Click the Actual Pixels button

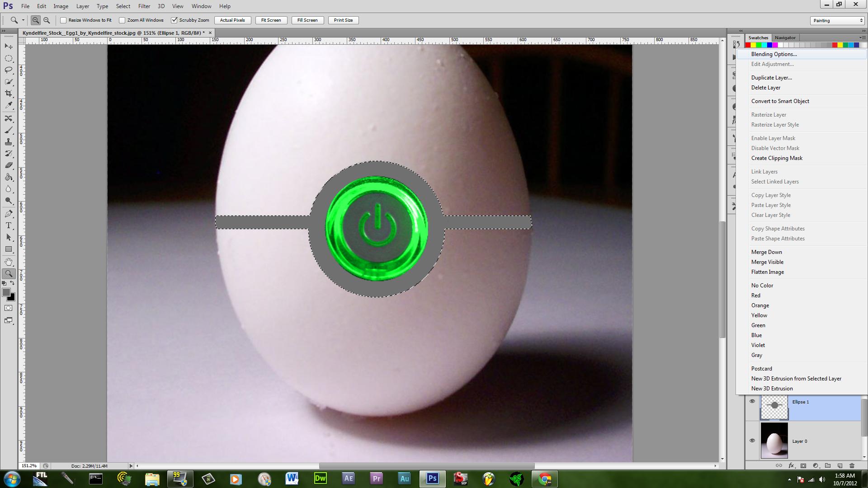pyautogui.click(x=232, y=20)
